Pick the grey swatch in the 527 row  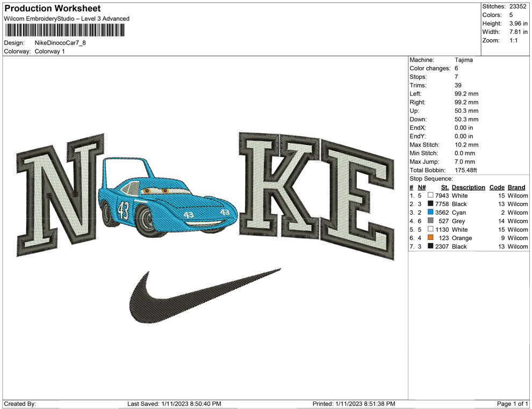[430, 221]
